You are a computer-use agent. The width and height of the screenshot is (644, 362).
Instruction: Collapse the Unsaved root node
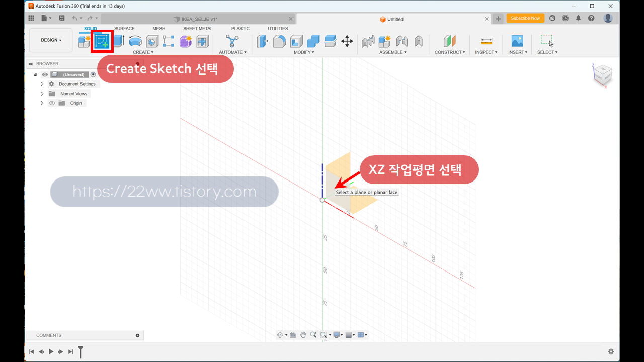pyautogui.click(x=35, y=74)
